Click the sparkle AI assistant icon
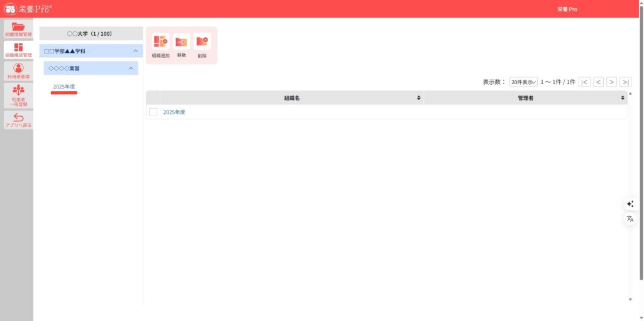 pyautogui.click(x=630, y=204)
